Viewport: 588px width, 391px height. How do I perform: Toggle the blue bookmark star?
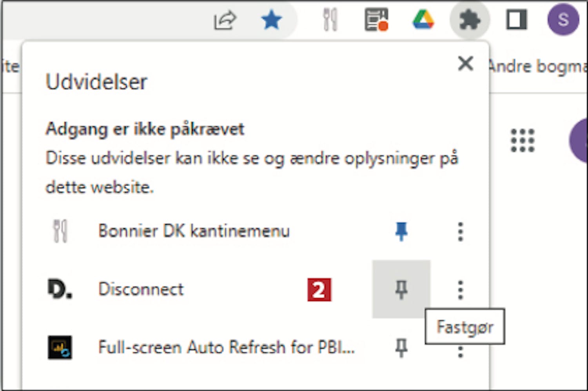pos(271,20)
